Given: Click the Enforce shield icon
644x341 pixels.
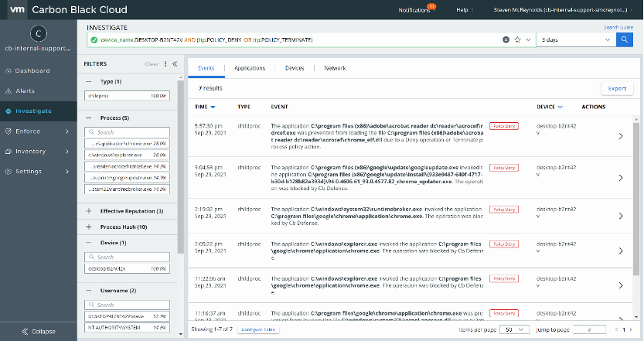Looking at the screenshot, I should 9,131.
